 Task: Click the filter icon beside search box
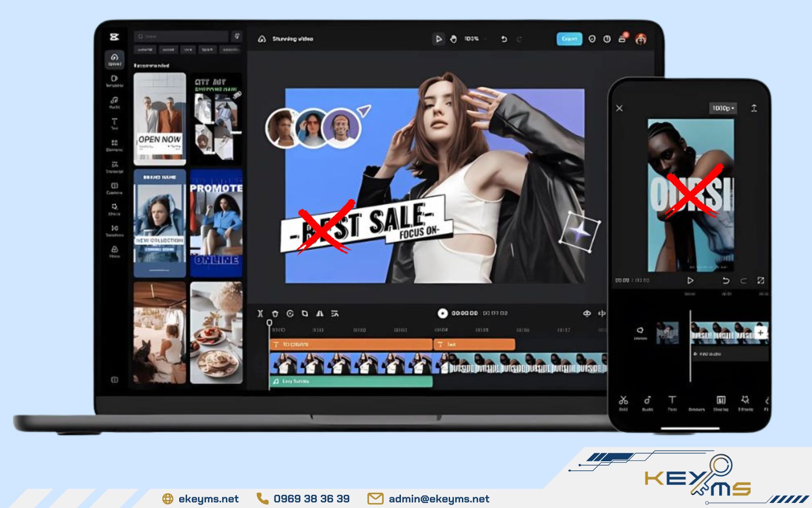click(236, 37)
